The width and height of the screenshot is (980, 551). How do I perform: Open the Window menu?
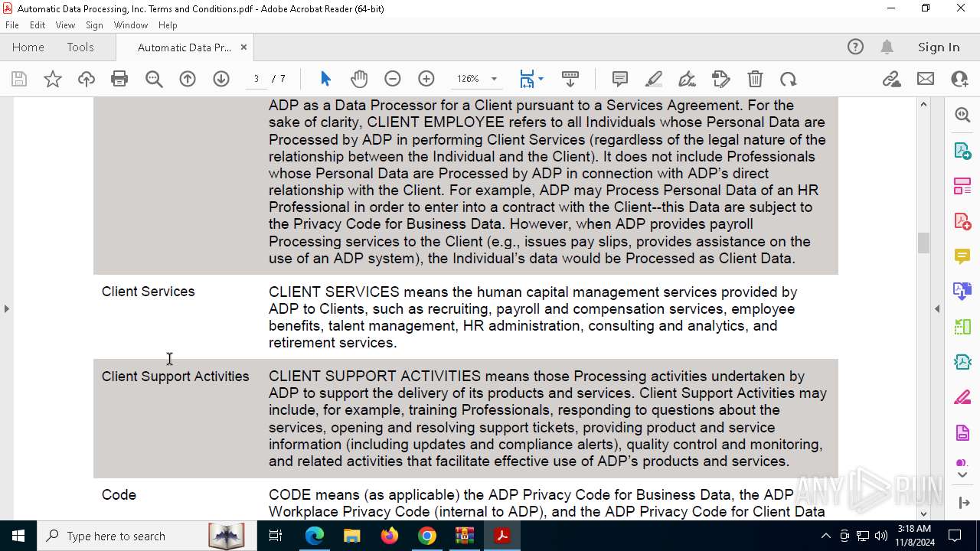click(x=131, y=25)
